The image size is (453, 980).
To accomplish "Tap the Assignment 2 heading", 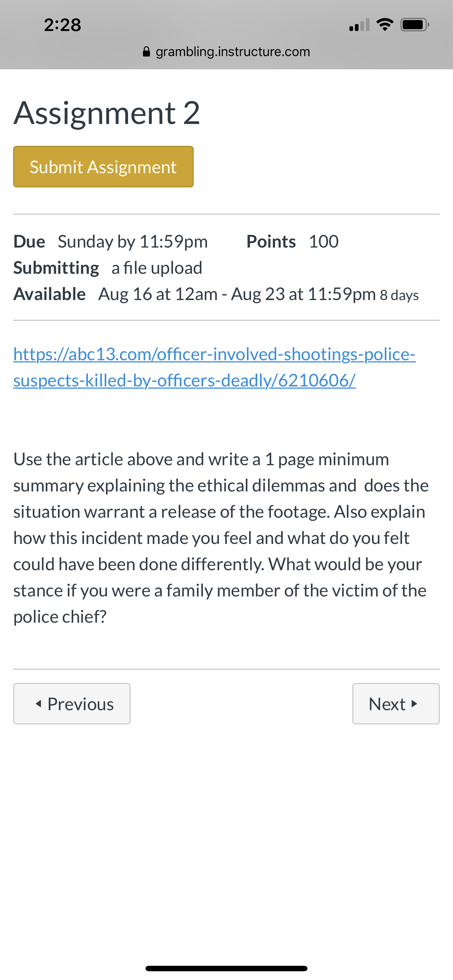I will click(107, 113).
